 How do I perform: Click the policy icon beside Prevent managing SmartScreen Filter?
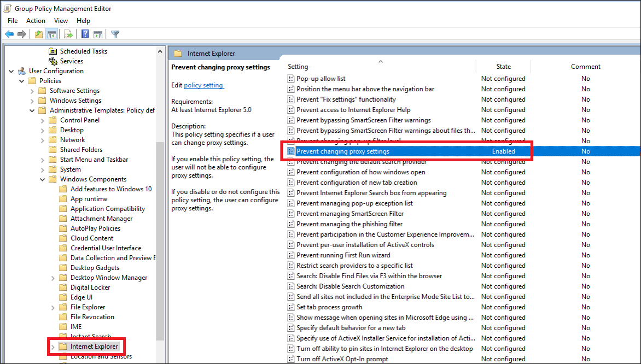pyautogui.click(x=290, y=213)
